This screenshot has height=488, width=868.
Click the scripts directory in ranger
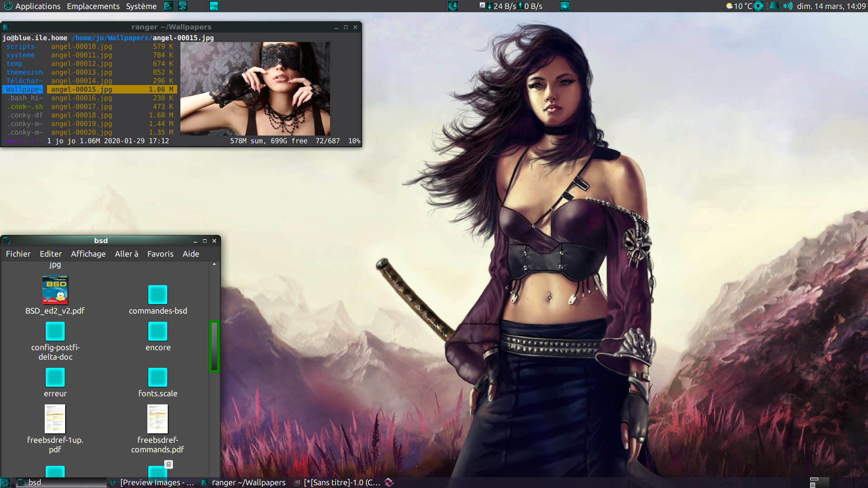tap(20, 47)
